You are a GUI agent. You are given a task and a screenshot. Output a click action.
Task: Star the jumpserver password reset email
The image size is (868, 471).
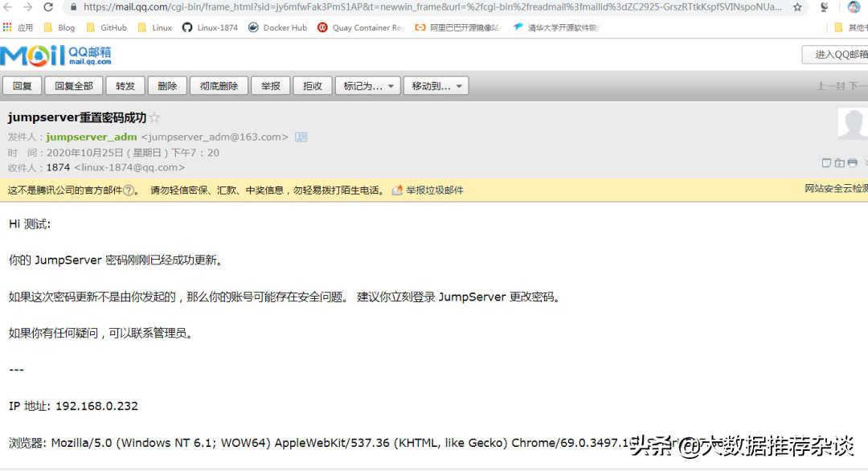(155, 118)
